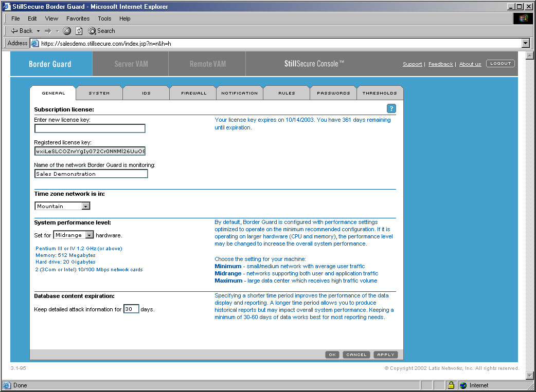This screenshot has height=392, width=536.
Task: Click the SSL padlock status icon
Action: tap(451, 385)
